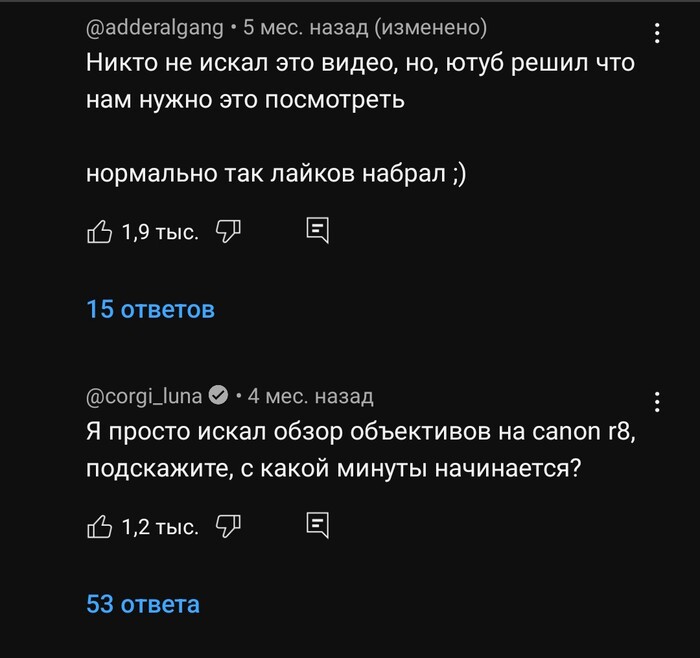Click the 'нормально так лайков набрал' line
The height and width of the screenshot is (658, 700).
click(x=277, y=174)
